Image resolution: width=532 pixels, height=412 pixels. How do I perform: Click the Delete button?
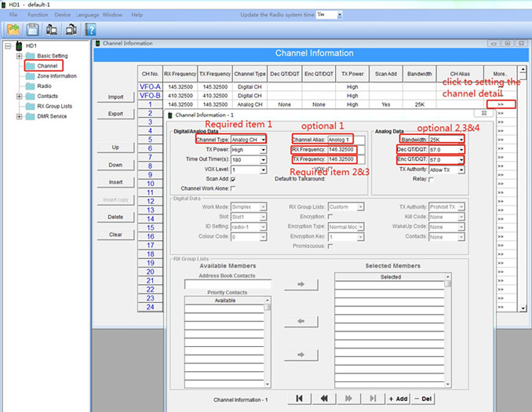pos(115,217)
